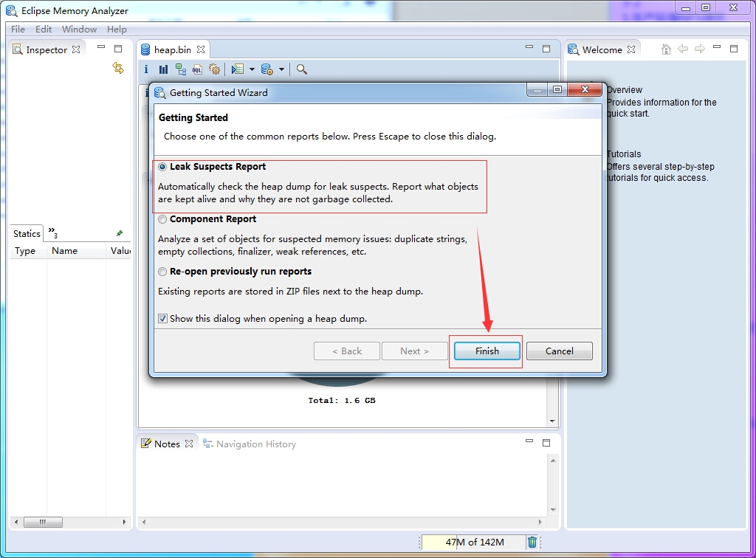756x558 pixels.
Task: Minimize the Inspector panel
Action: [101, 47]
